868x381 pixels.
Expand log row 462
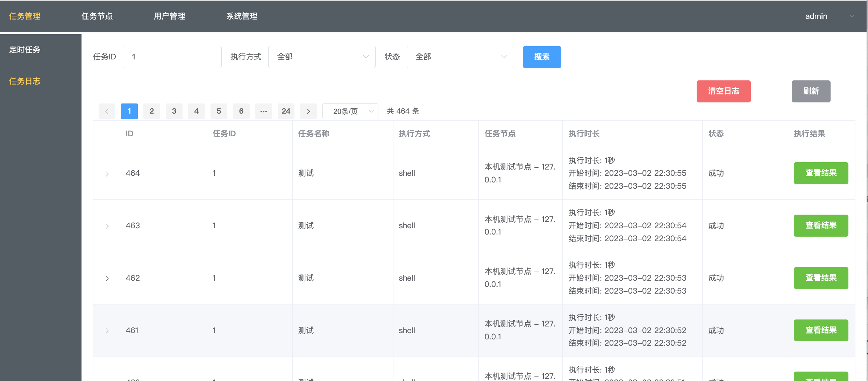(107, 279)
